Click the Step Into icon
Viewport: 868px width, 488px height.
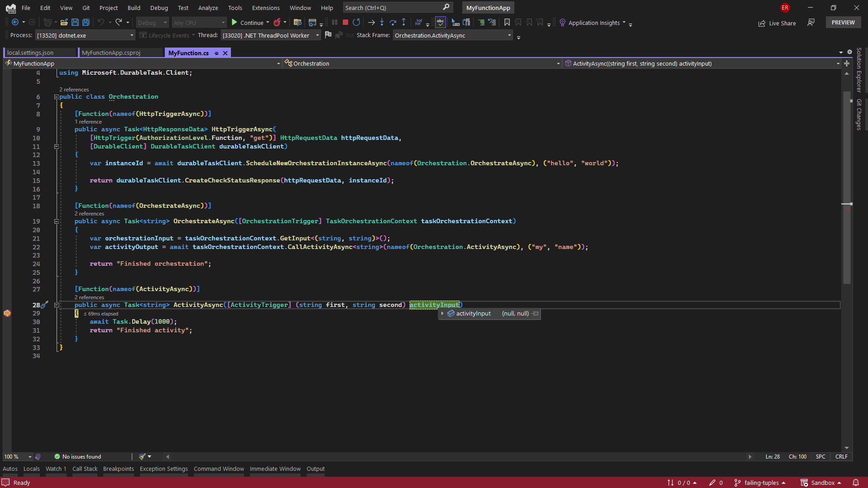pos(382,22)
